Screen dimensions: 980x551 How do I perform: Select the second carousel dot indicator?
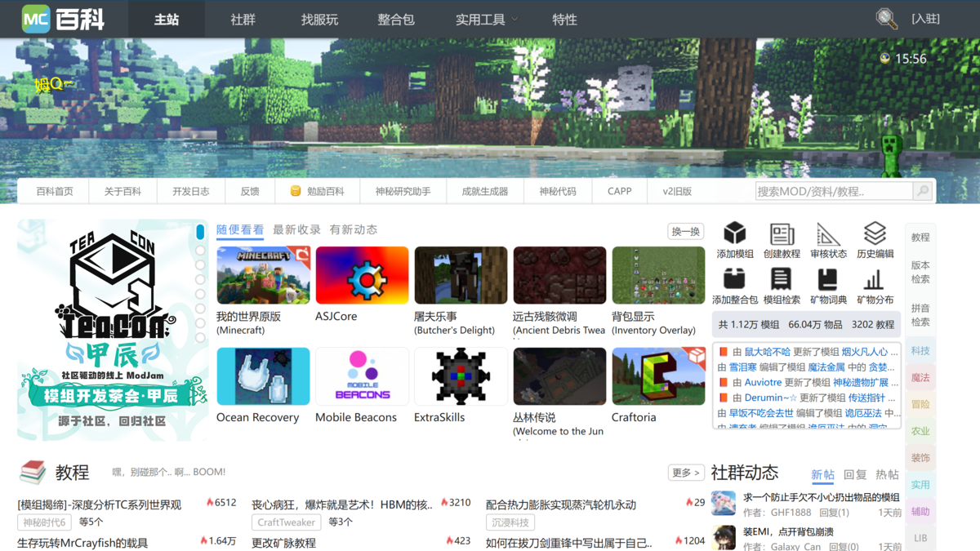click(x=200, y=250)
